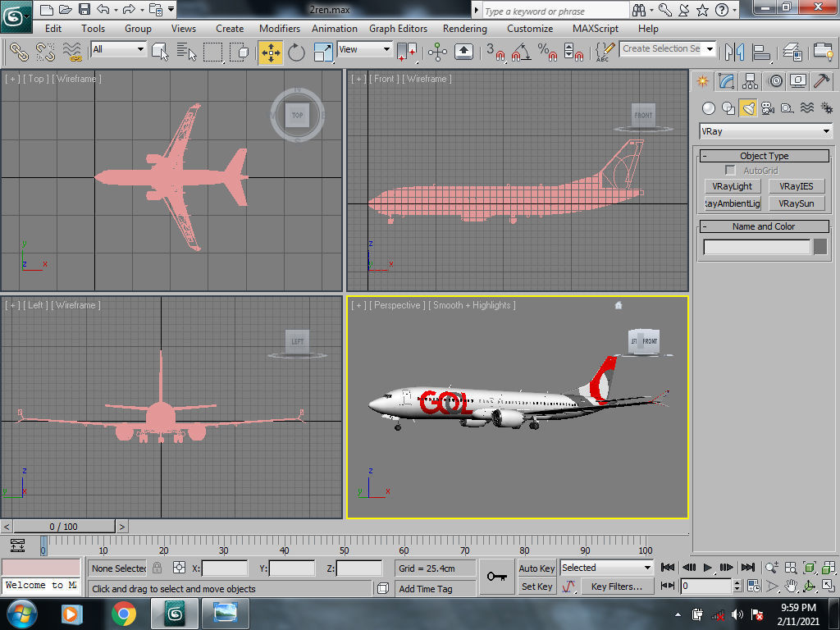Toggle the selection lock padlock

click(x=157, y=568)
